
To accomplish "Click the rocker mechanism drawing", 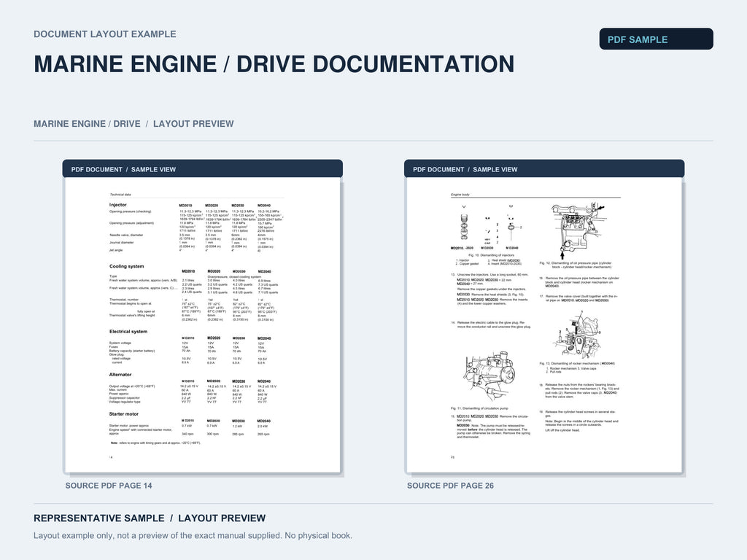I will pyautogui.click(x=578, y=335).
